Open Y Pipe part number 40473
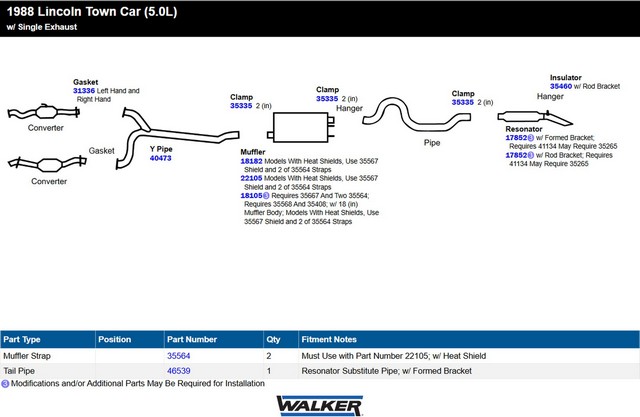This screenshot has width=640, height=417. (160, 158)
